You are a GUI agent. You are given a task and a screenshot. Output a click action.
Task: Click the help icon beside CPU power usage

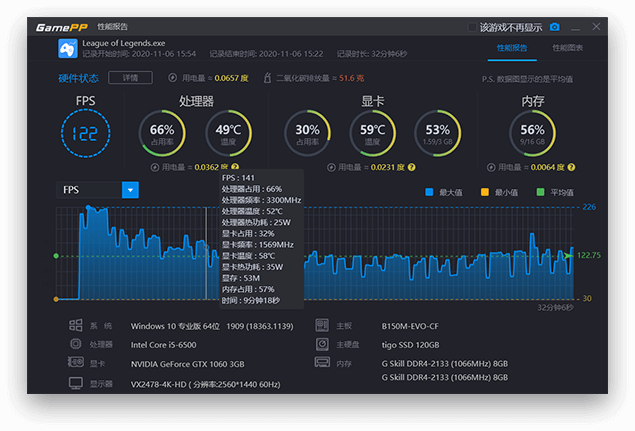[235, 167]
